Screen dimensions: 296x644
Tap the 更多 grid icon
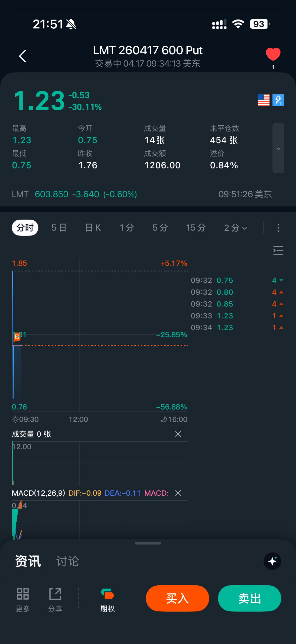tap(23, 599)
